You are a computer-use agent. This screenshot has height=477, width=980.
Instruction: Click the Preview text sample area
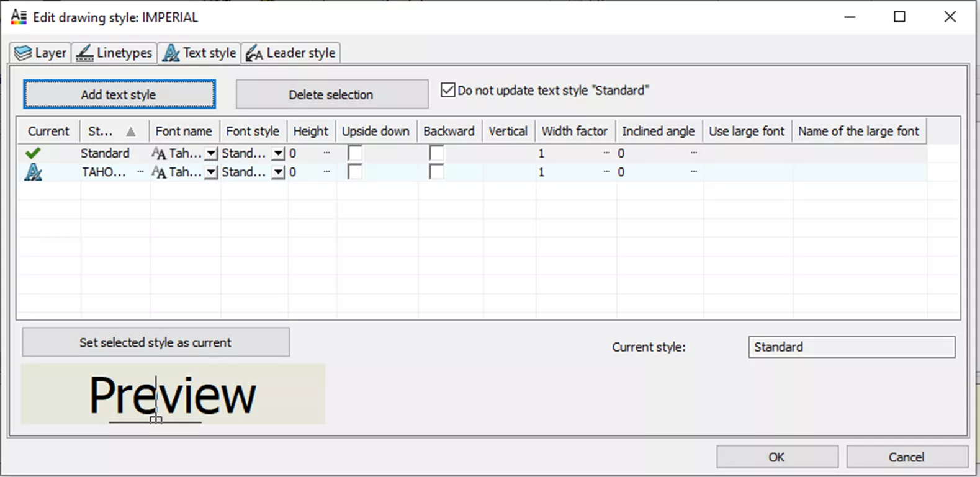pyautogui.click(x=173, y=395)
